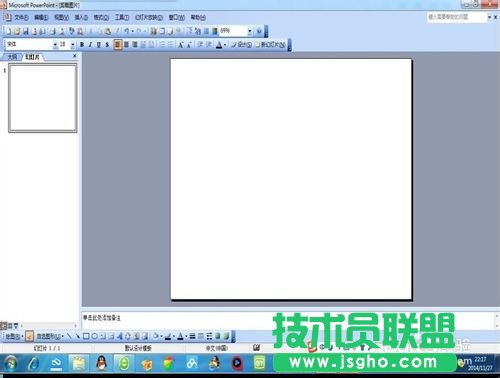500x378 pixels.
Task: Click the New Slide (新幻灯片) button
Action: tap(271, 44)
